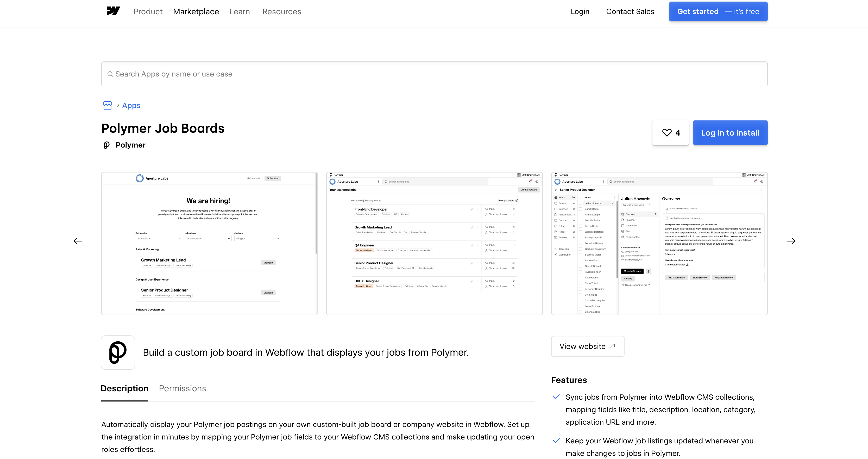This screenshot has width=868, height=459.
Task: Focus the Search Apps input field
Action: pos(434,74)
